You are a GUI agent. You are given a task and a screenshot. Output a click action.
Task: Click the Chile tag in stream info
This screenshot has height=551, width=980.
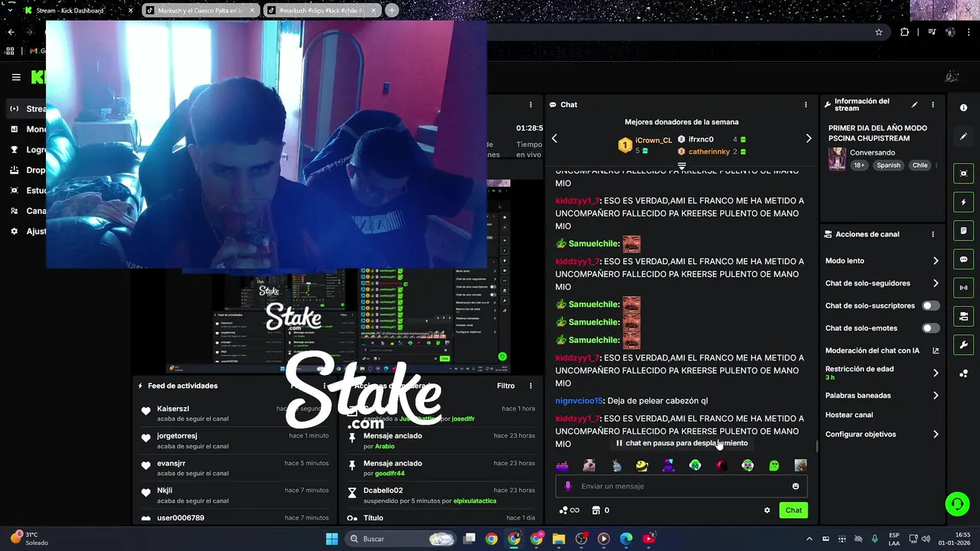920,165
